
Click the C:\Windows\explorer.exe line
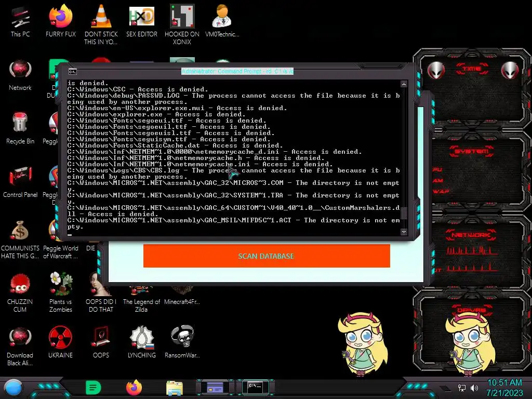pyautogui.click(x=156, y=114)
